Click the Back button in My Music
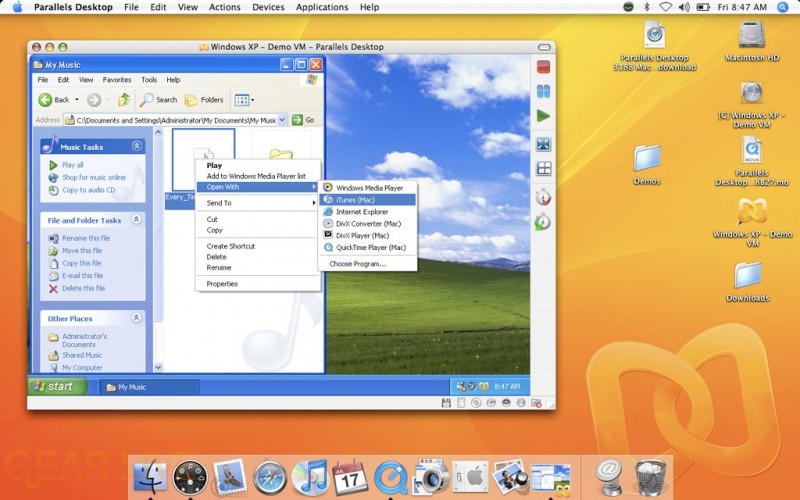This screenshot has height=500, width=800. [x=54, y=99]
